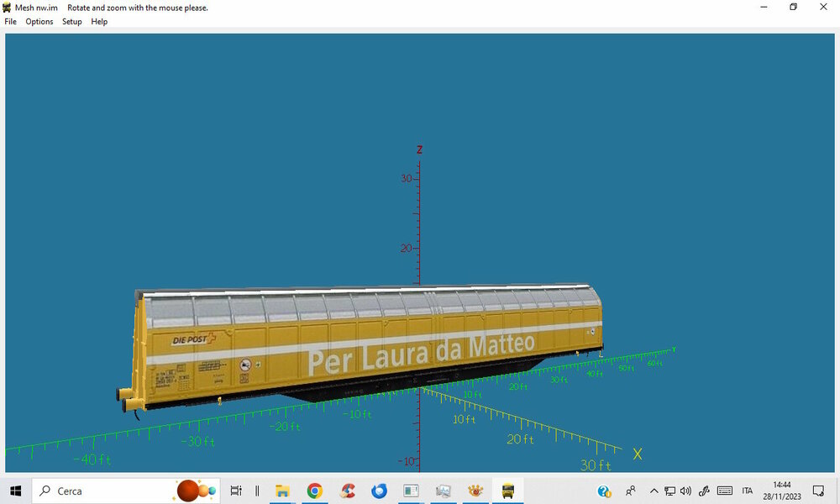840x504 pixels.
Task: Open the Help menu
Action: pos(99,22)
